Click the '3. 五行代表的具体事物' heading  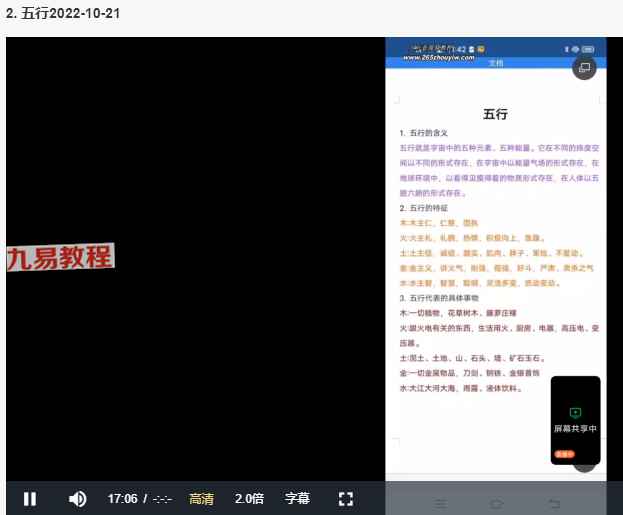[x=439, y=298]
